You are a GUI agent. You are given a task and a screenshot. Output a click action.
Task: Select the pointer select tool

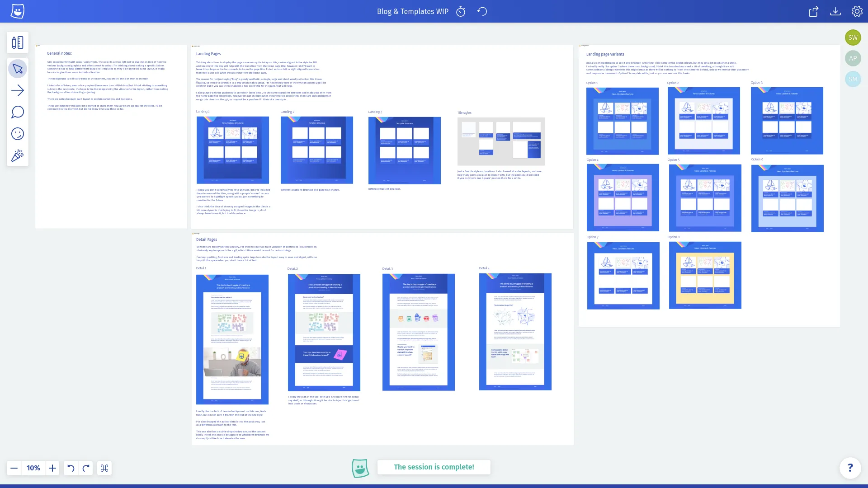(18, 69)
